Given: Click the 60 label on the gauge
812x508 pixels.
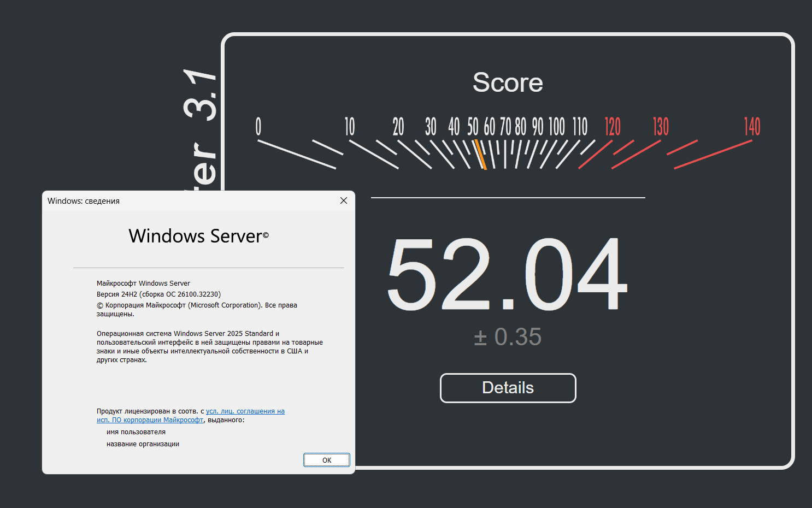Looking at the screenshot, I should 490,127.
